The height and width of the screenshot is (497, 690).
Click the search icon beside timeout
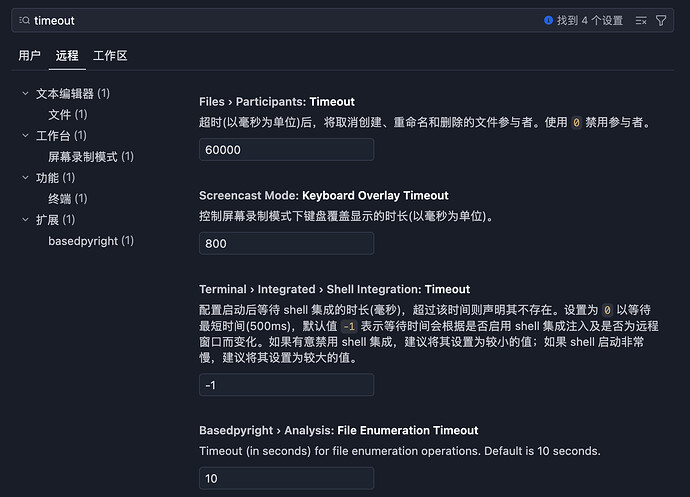coord(24,20)
